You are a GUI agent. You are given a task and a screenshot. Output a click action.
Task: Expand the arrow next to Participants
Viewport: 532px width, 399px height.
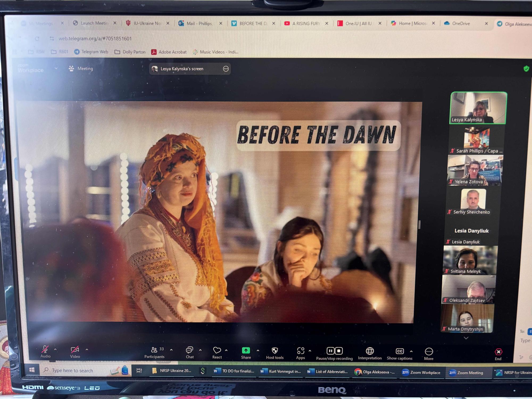[x=171, y=350]
